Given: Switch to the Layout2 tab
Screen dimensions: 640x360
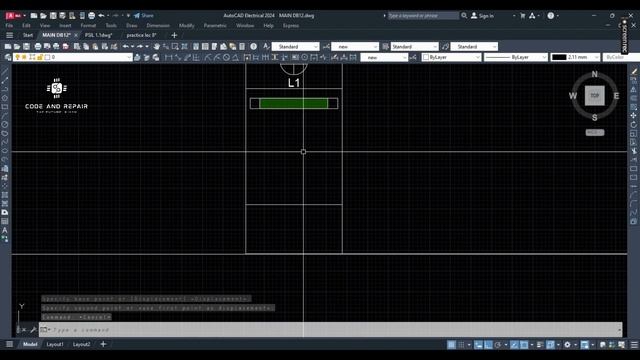Looking at the screenshot, I should (81, 344).
